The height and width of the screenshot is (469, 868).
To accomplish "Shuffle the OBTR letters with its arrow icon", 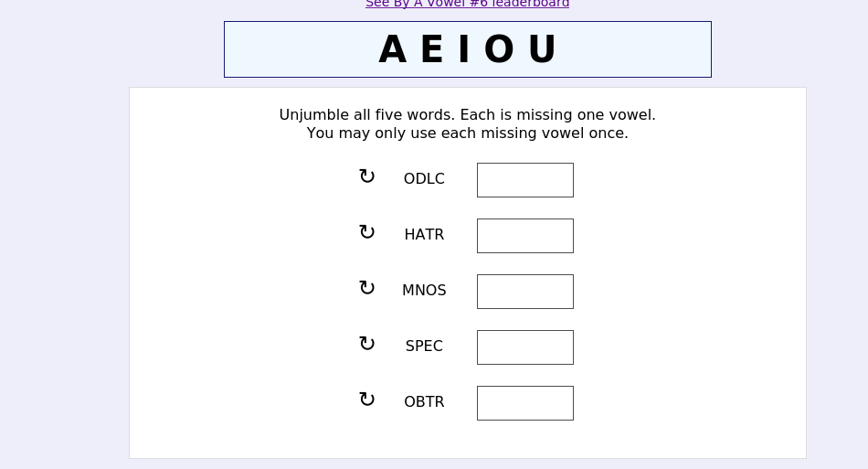I will point(367,400).
